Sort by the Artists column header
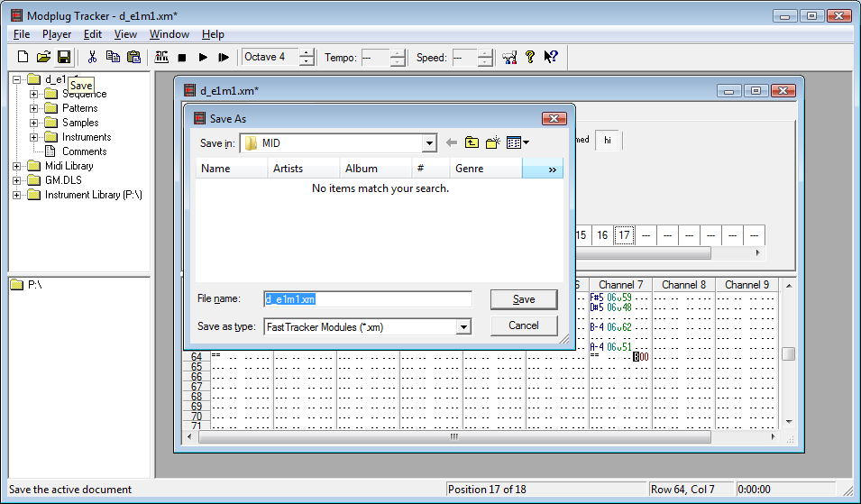The width and height of the screenshot is (861, 504). point(304,169)
